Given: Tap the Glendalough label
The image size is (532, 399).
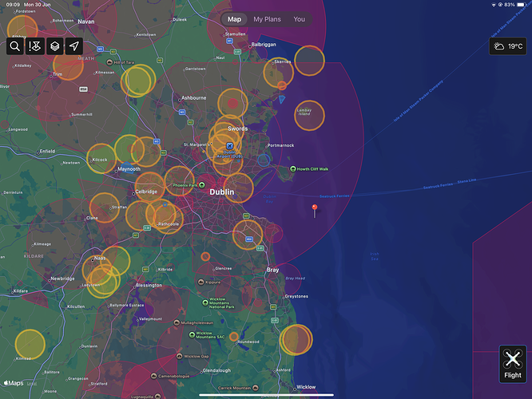Looking at the screenshot, I should click(x=216, y=370).
